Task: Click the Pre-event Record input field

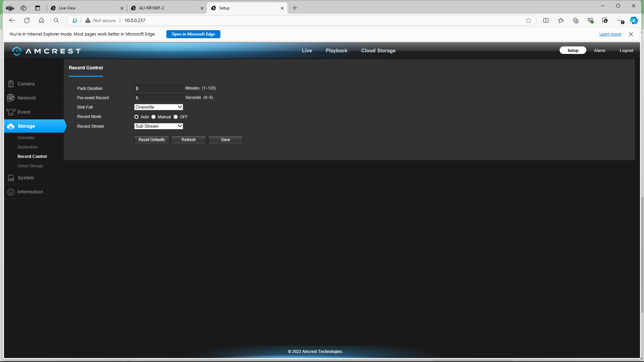Action: pos(158,98)
